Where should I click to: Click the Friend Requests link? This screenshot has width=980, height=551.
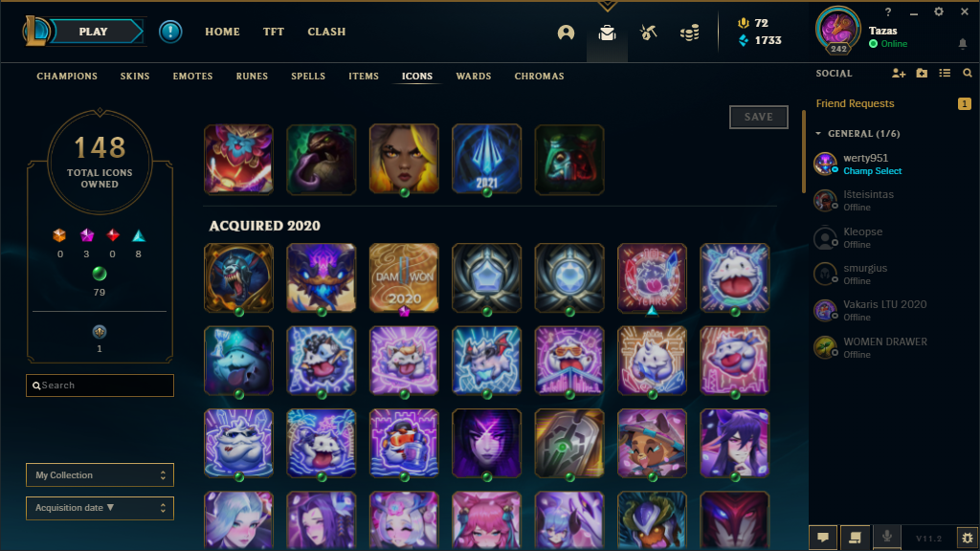point(855,103)
